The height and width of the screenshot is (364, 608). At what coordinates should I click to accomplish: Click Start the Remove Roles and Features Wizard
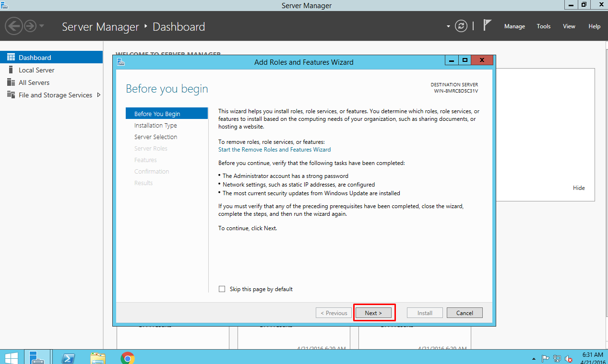pyautogui.click(x=274, y=149)
